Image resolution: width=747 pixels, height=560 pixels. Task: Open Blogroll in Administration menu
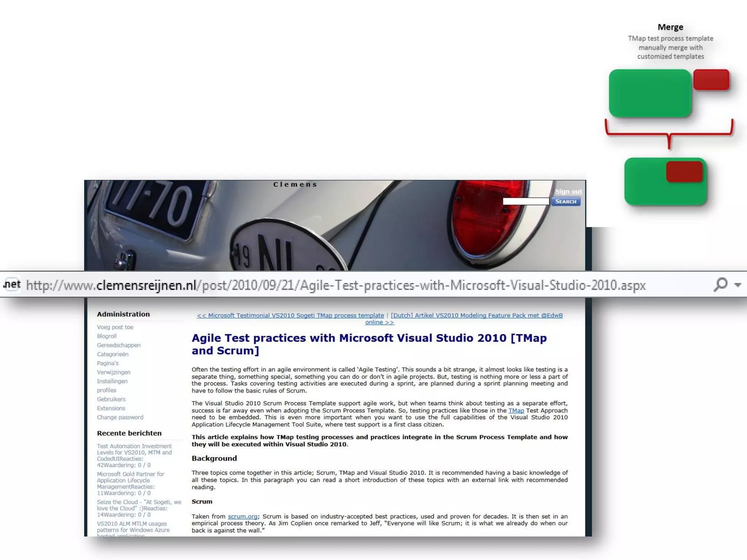[x=107, y=336]
